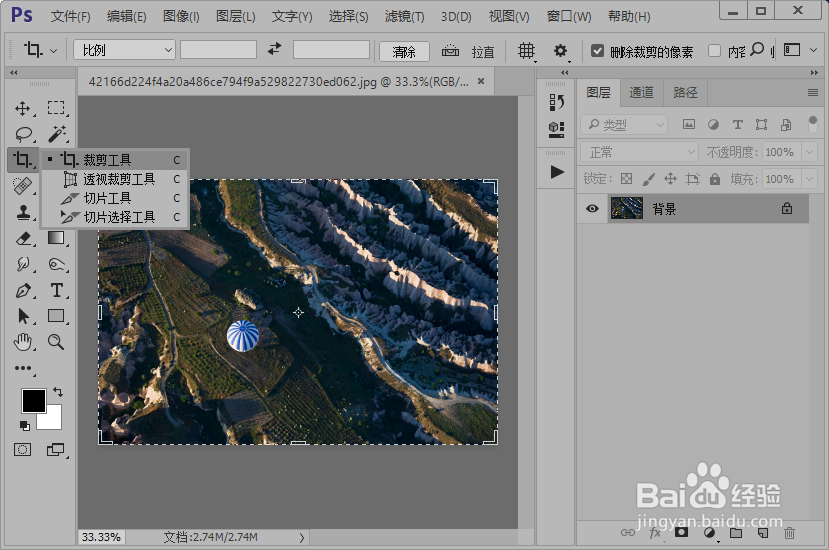Toggle Quick Mask mode

tap(22, 450)
